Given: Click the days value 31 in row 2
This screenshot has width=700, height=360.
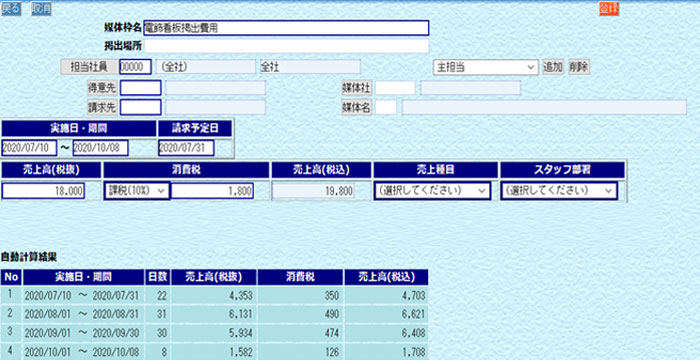Looking at the screenshot, I should pyautogui.click(x=161, y=314).
